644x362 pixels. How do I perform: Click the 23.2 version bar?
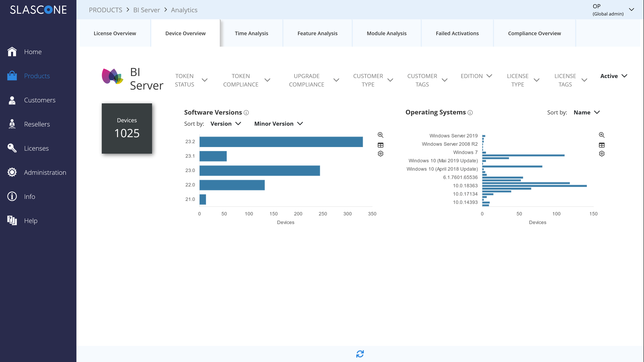tap(281, 142)
